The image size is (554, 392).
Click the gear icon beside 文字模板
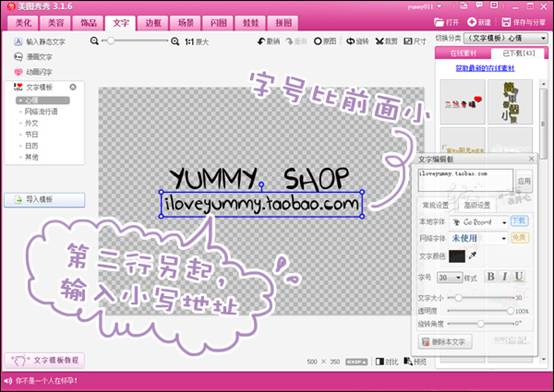point(73,87)
